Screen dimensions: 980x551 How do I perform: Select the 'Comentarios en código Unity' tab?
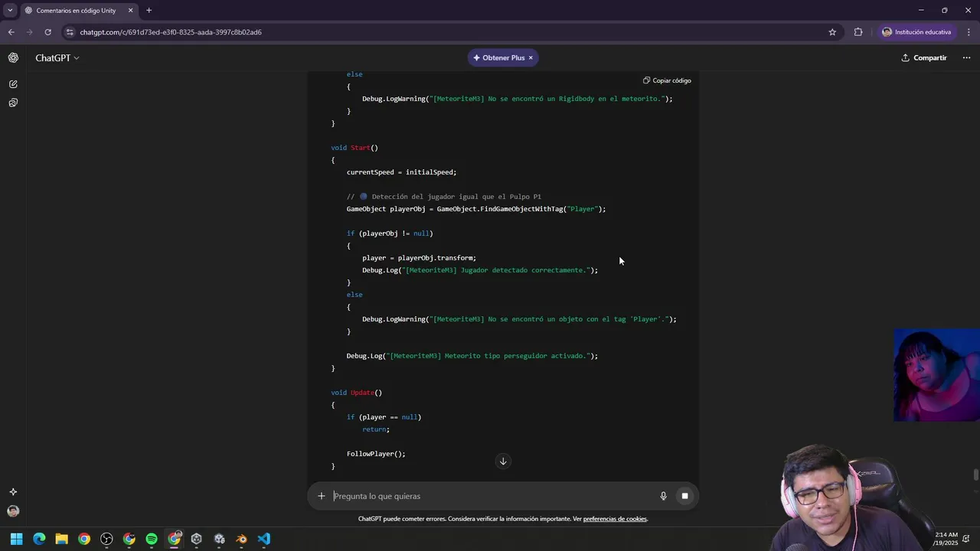tap(75, 11)
